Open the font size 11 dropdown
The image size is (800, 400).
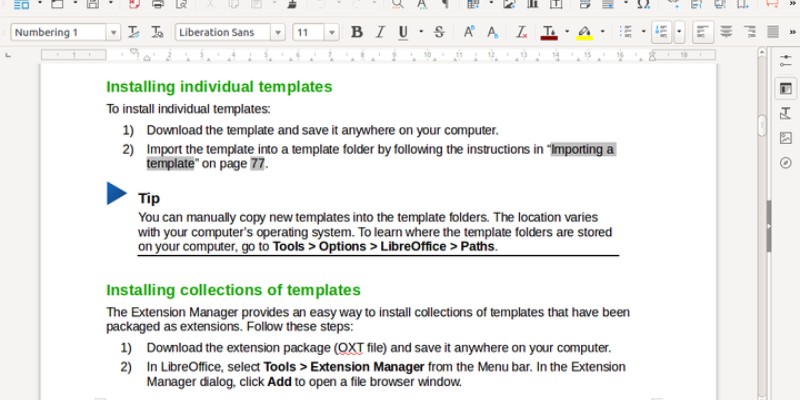point(332,32)
